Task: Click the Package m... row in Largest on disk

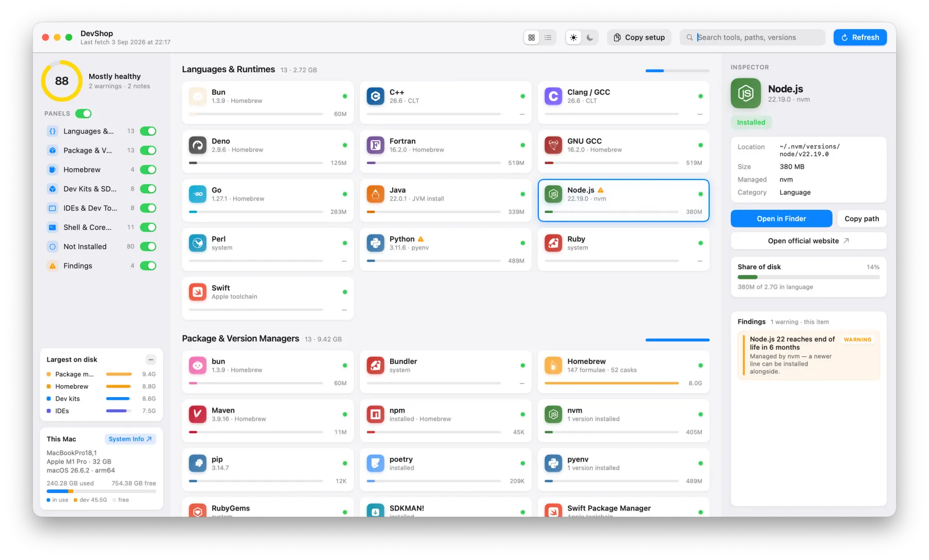Action: [101, 374]
